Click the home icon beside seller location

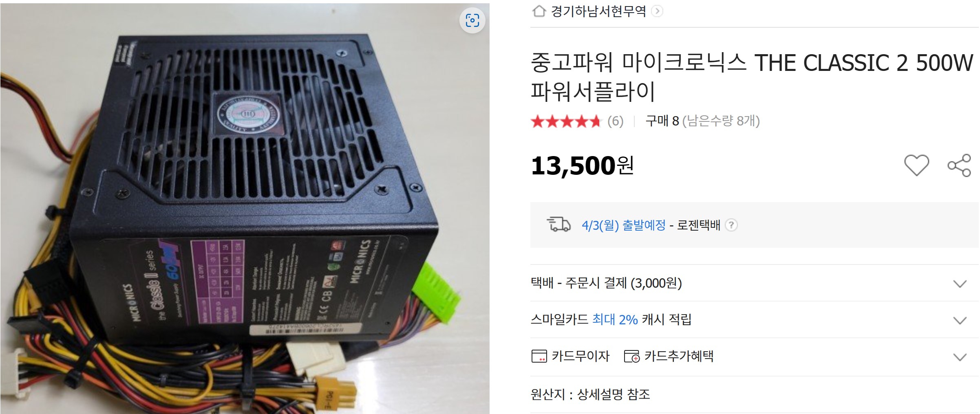tap(539, 11)
